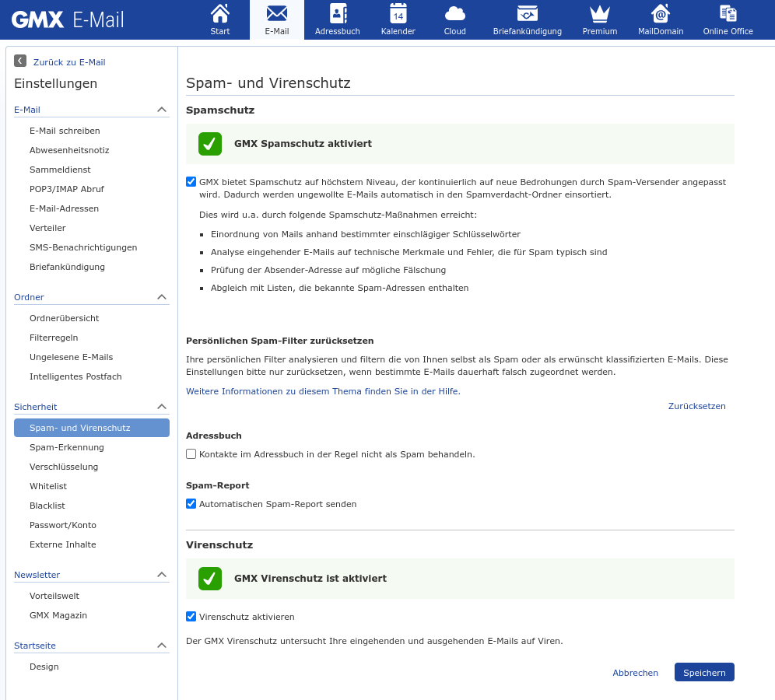775x700 pixels.
Task: Click the back arrow icon beside Zurück
Action: click(x=19, y=61)
